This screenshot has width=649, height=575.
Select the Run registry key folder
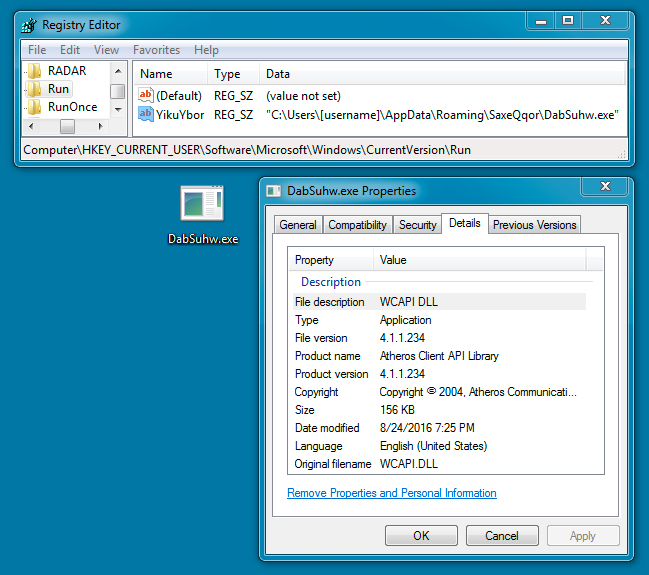(x=58, y=89)
